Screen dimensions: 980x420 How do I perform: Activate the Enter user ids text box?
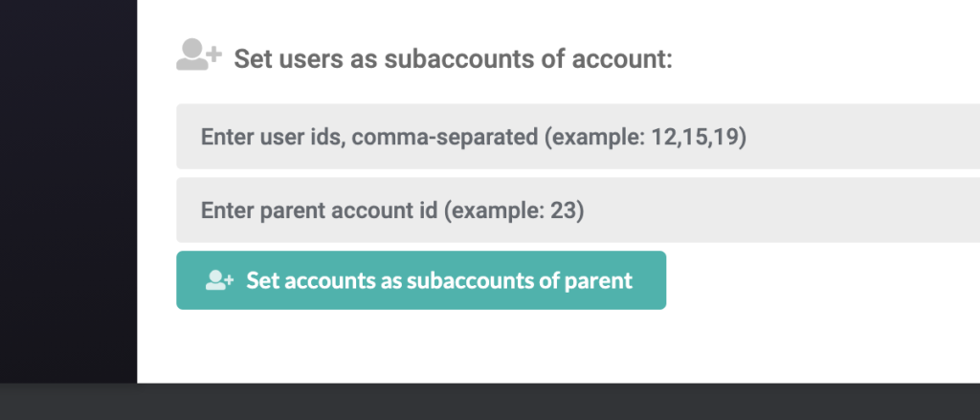click(578, 136)
